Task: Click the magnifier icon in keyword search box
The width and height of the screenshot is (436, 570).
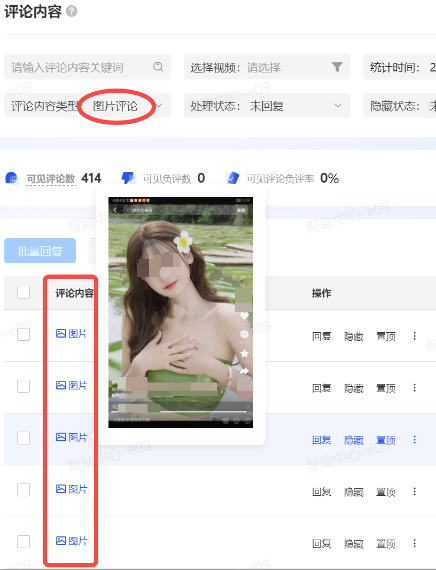Action: point(158,67)
